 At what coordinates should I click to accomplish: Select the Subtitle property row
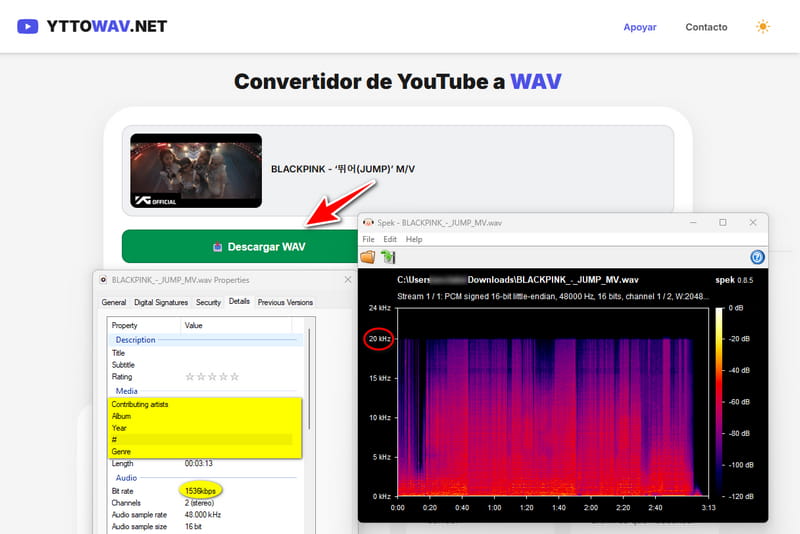point(205,365)
